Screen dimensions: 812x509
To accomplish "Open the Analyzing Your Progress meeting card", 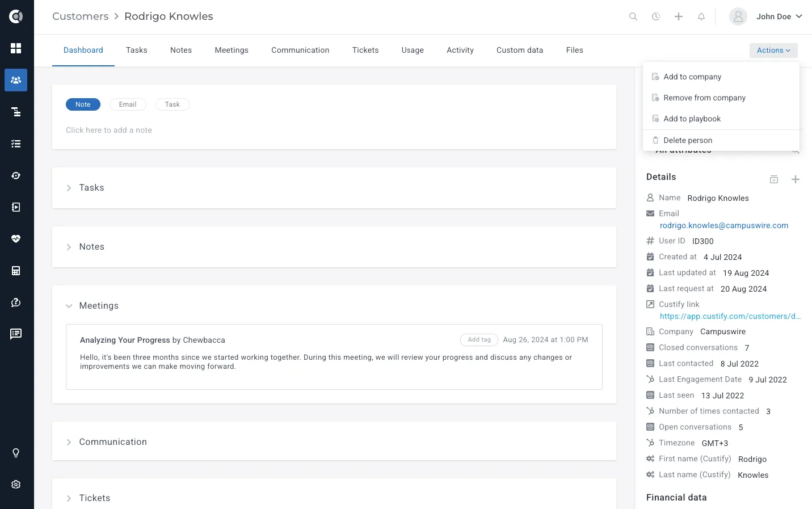I will point(334,357).
